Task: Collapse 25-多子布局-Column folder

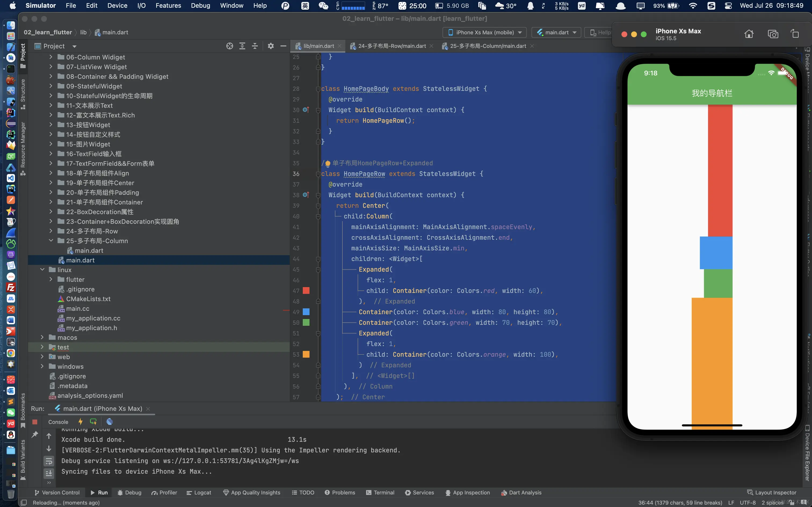Action: pyautogui.click(x=51, y=240)
